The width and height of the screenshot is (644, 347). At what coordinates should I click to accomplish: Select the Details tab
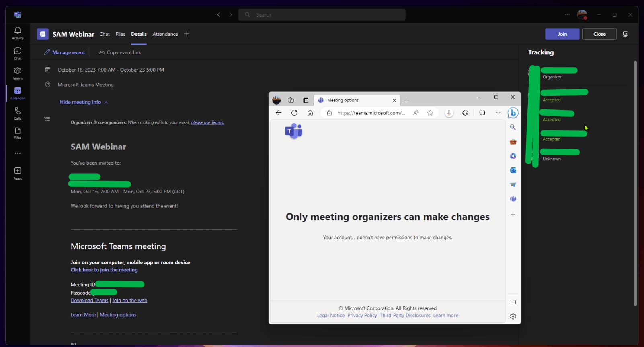point(139,34)
